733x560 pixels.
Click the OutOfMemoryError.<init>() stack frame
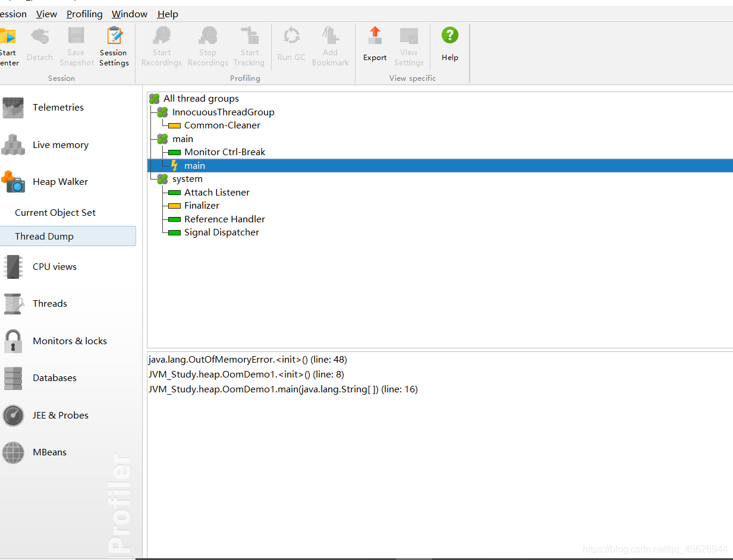pyautogui.click(x=248, y=360)
